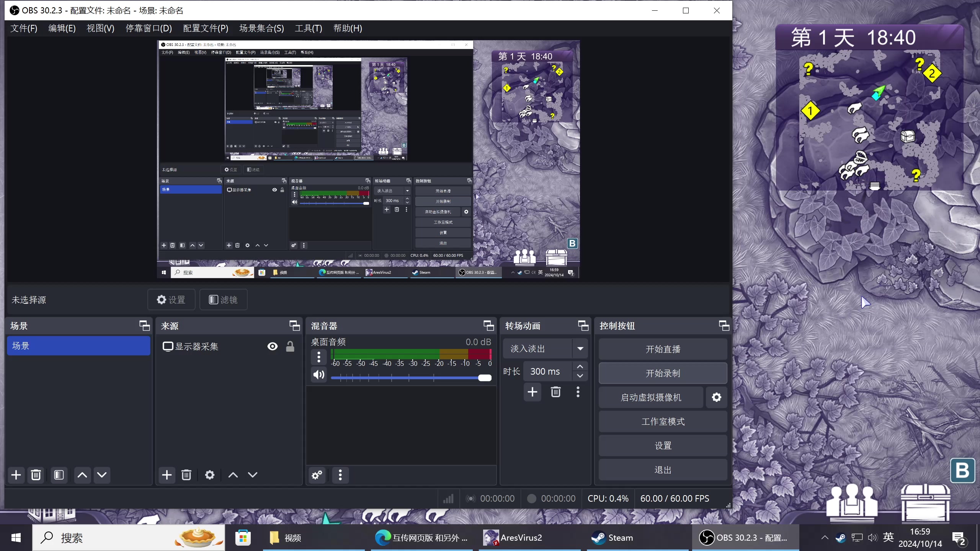Click 开始直播 button
This screenshot has width=980, height=551.
click(663, 349)
